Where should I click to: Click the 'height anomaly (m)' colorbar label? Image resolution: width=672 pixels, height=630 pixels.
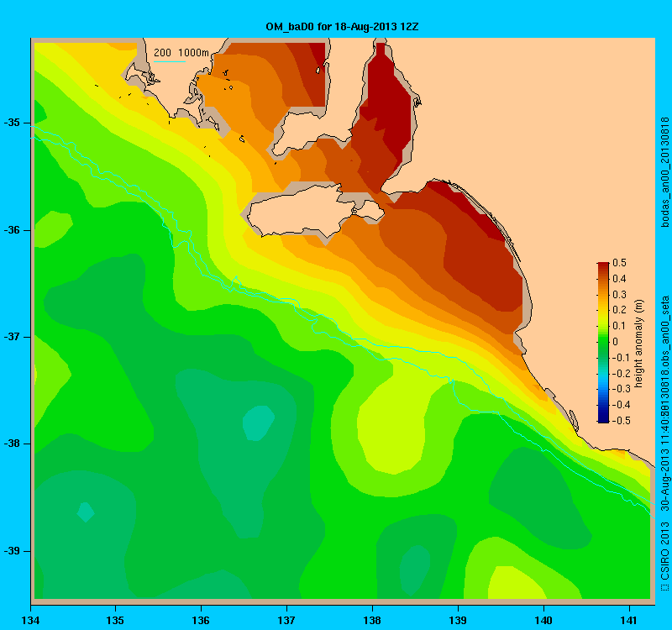point(639,344)
